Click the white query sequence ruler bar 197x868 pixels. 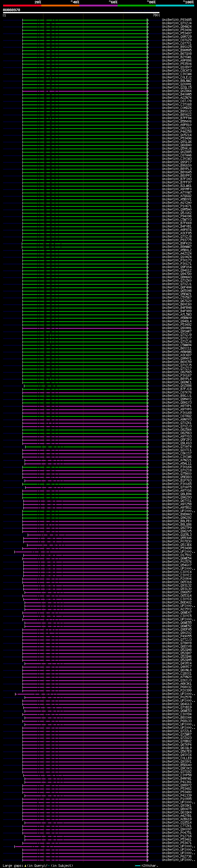click(x=81, y=13)
